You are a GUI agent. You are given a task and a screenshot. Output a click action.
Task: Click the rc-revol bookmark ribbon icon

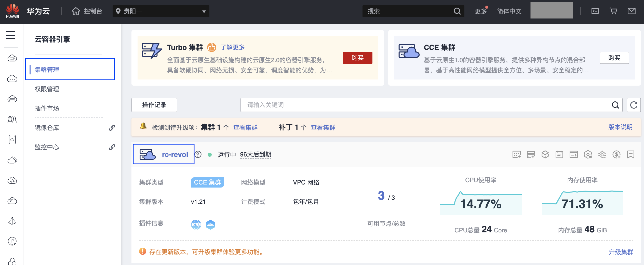(631, 154)
